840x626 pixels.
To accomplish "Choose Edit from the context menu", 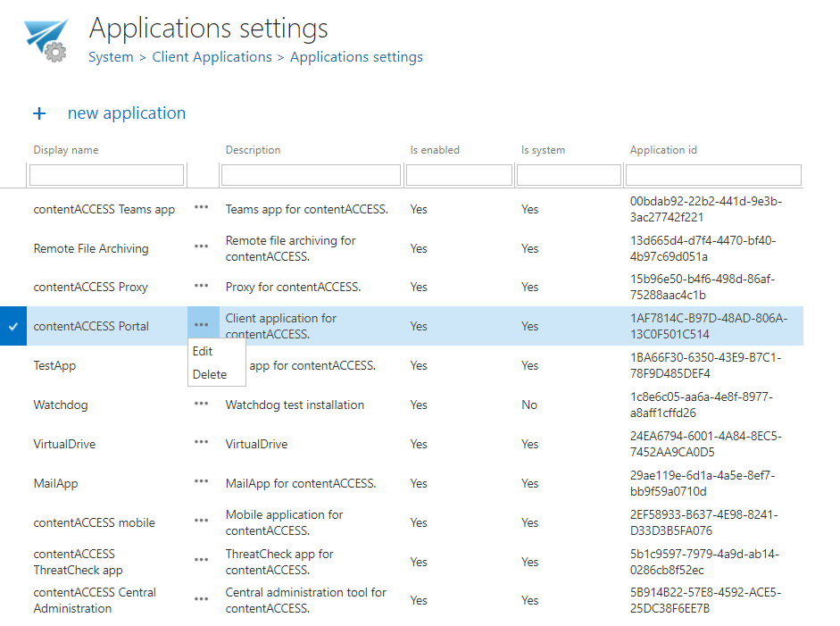I will pyautogui.click(x=203, y=351).
